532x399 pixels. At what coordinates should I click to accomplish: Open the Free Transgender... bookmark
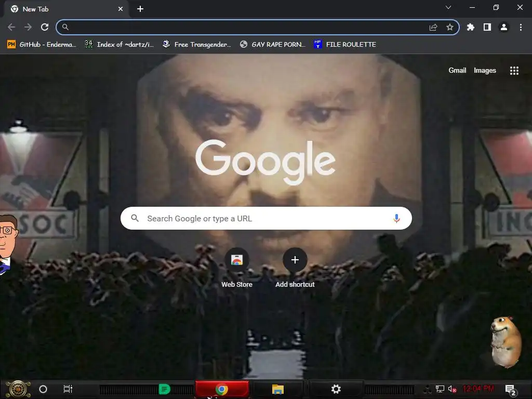197,45
